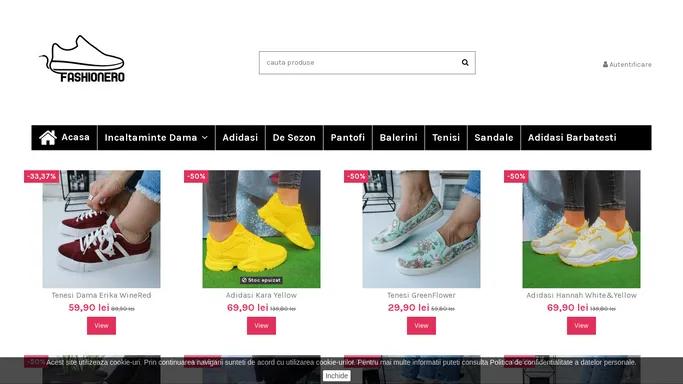Open Adidasi Hannah White&Yellow image
The height and width of the screenshot is (384, 683).
(582, 229)
